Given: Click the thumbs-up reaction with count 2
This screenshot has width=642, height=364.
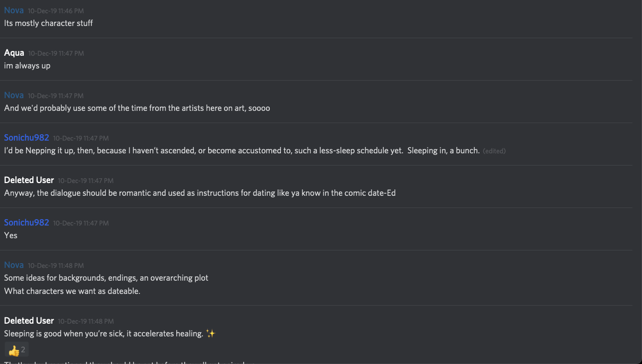Looking at the screenshot, I should pos(17,350).
